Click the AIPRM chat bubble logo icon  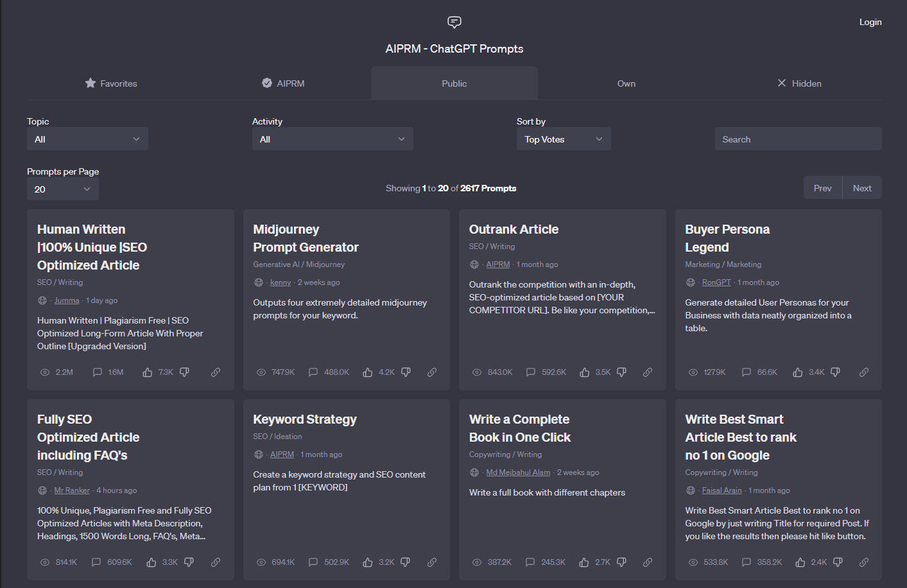click(x=454, y=22)
